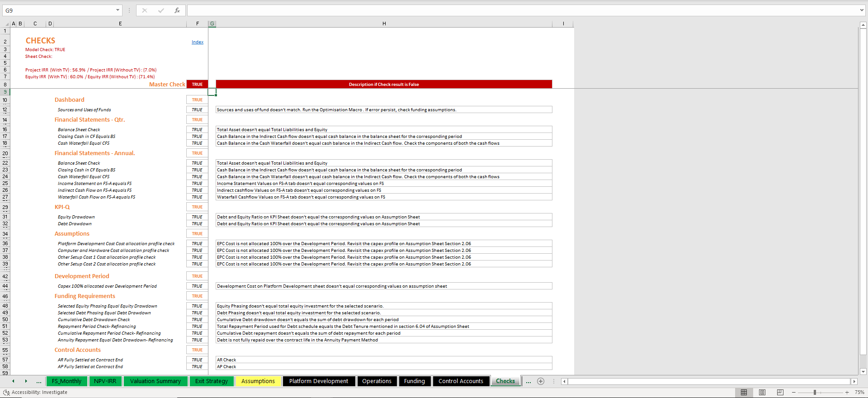Select column E header
Image resolution: width=868 pixels, height=398 pixels.
point(120,24)
